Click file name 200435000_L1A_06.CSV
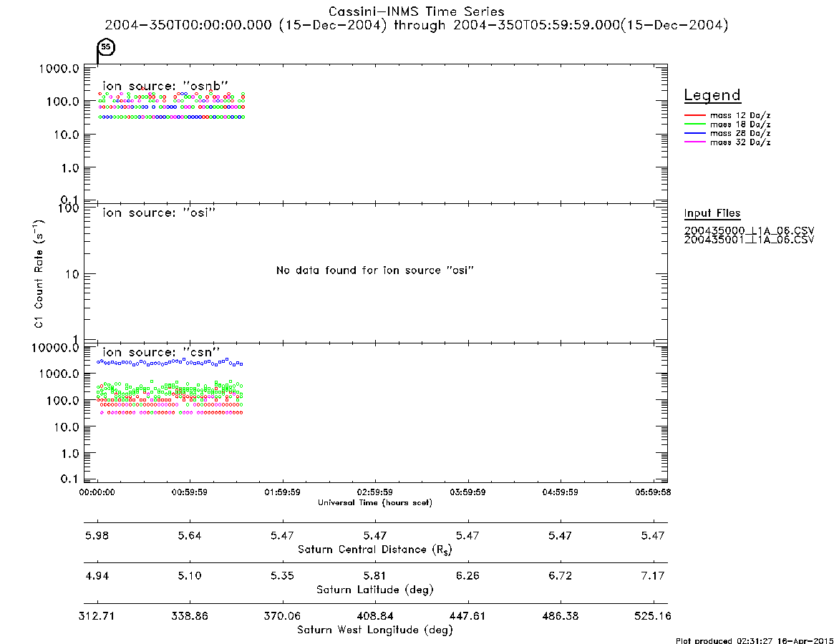Image resolution: width=834 pixels, height=644 pixels. pos(749,231)
